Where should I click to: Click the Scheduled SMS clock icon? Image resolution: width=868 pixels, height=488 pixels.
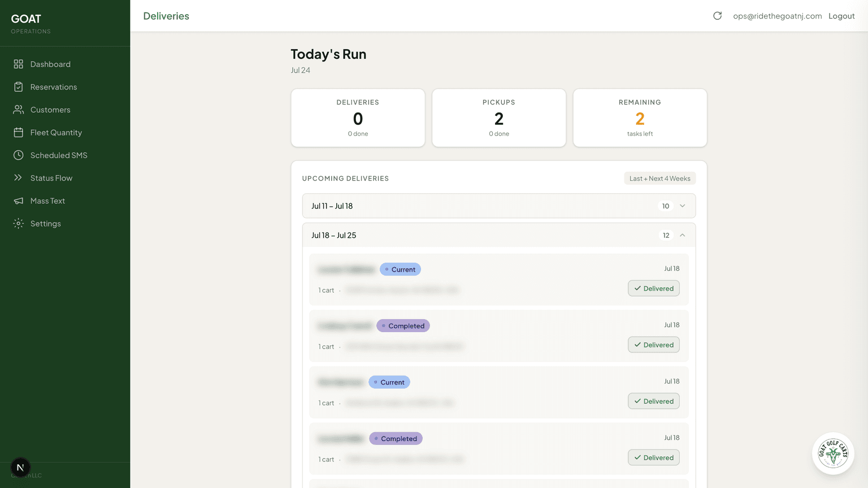(19, 155)
